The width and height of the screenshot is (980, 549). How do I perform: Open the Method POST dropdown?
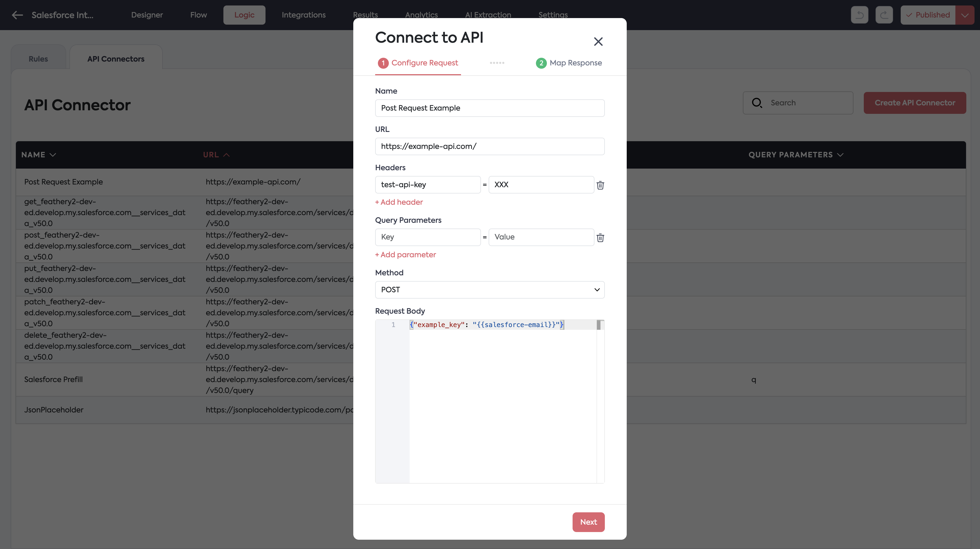pyautogui.click(x=490, y=290)
